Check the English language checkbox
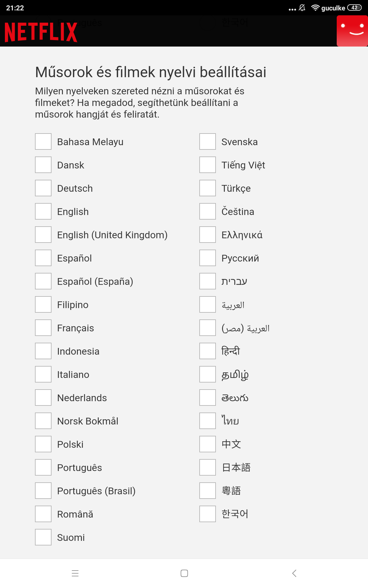Viewport: 368px width, 588px height. coord(43,211)
